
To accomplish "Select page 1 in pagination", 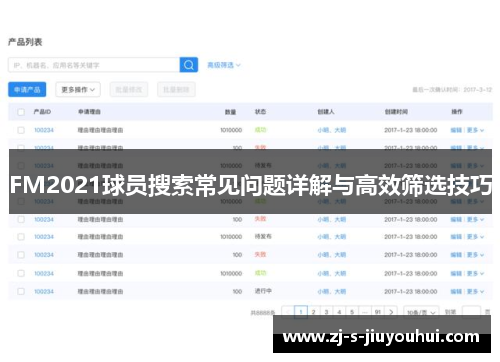I will 301,312.
